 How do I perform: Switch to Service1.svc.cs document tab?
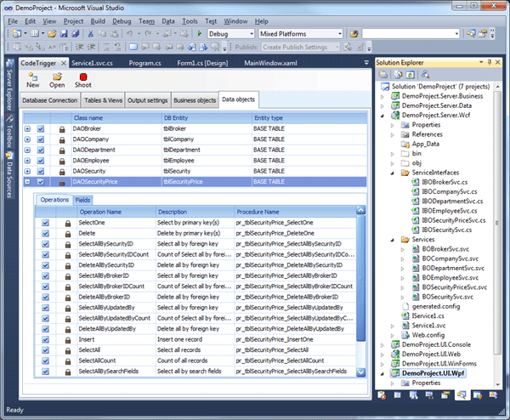click(x=92, y=63)
